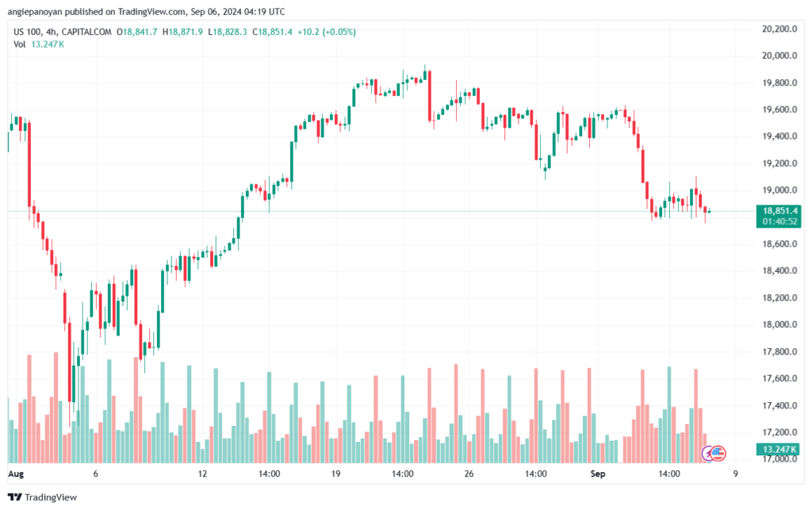Click the Aug date on time axis
Screen dimensions: 812x510
click(16, 474)
